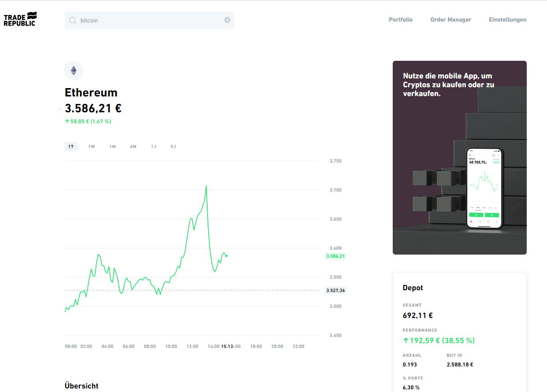The height and width of the screenshot is (392, 547).
Task: Click the Depot panel heading
Action: [413, 288]
